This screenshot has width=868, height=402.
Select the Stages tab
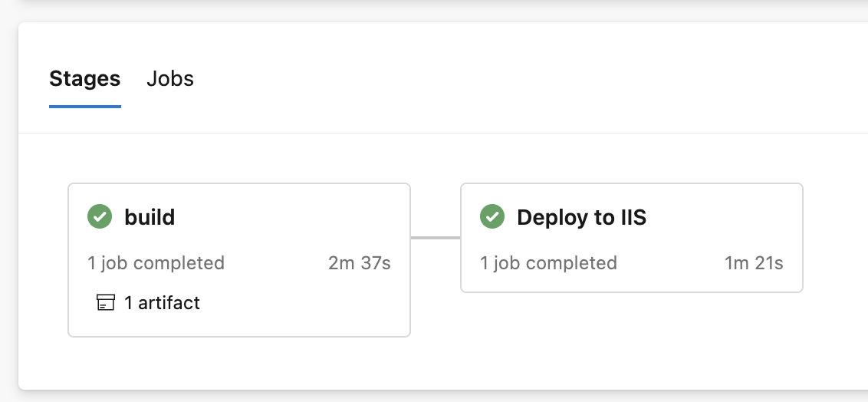pyautogui.click(x=84, y=78)
